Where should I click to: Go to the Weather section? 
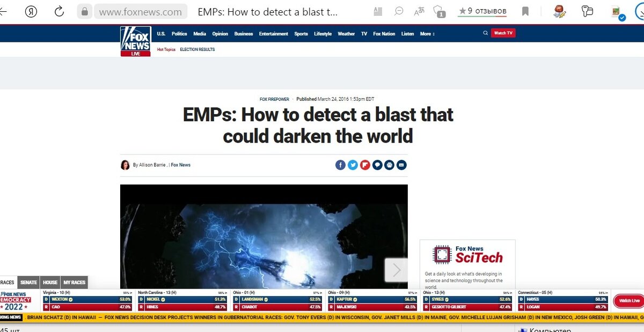[346, 34]
